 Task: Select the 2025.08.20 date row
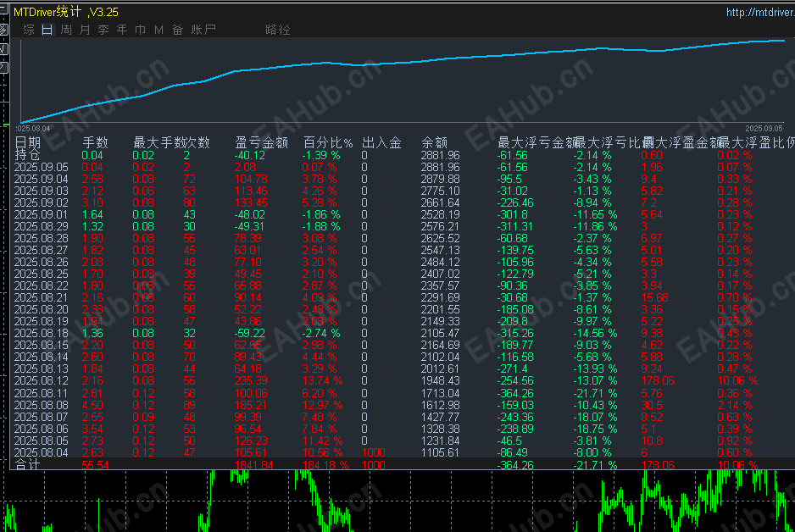[41, 309]
